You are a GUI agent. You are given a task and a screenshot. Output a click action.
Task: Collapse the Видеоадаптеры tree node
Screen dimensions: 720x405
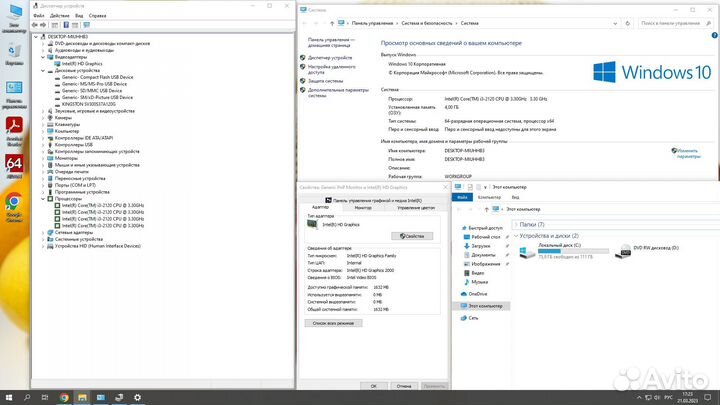[x=43, y=57]
